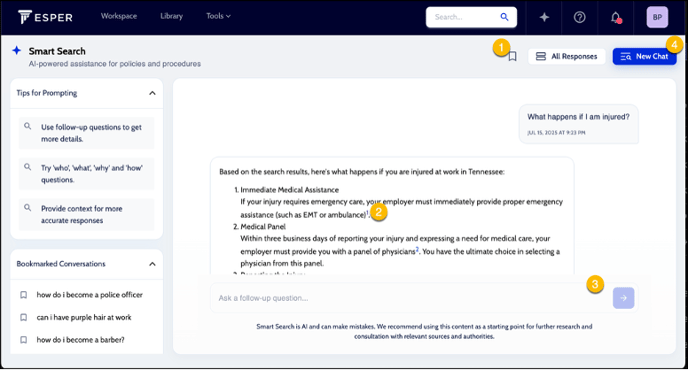Click the Smart Search sparkle icon in title
This screenshot has width=688, height=370.
pyautogui.click(x=17, y=50)
